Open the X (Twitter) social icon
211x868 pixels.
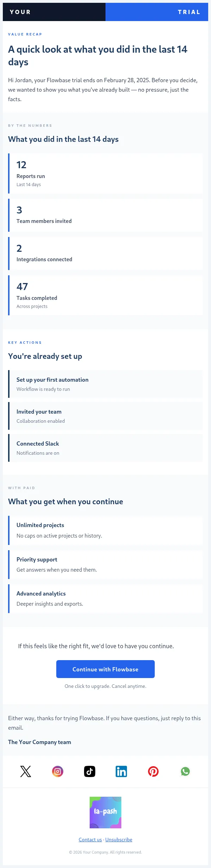(x=26, y=771)
